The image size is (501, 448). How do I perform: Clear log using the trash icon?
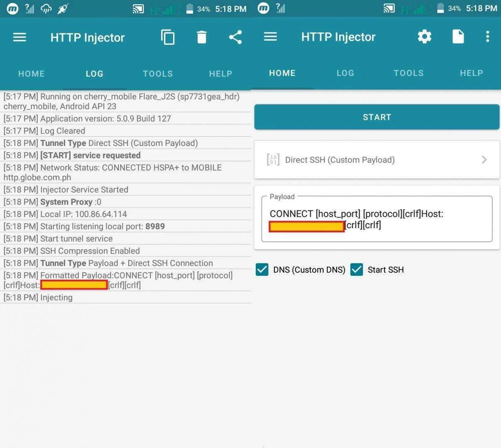[x=202, y=37]
